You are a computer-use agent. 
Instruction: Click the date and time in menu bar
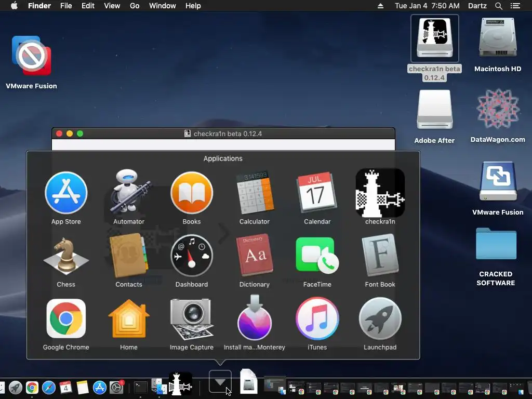click(x=427, y=6)
